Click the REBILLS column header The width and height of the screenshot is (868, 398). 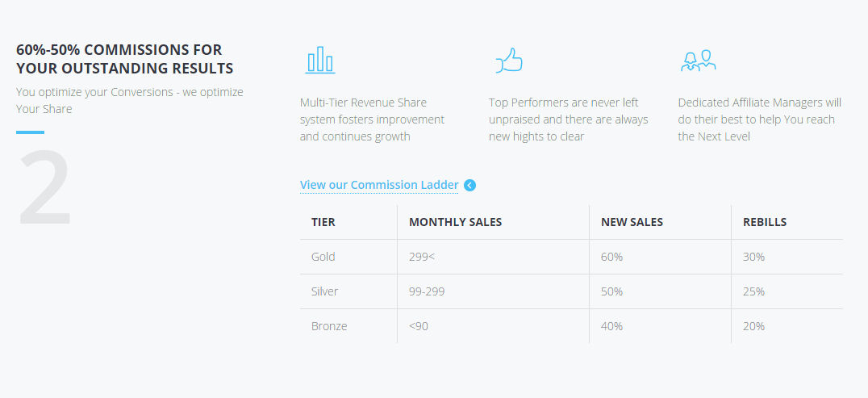click(x=765, y=222)
